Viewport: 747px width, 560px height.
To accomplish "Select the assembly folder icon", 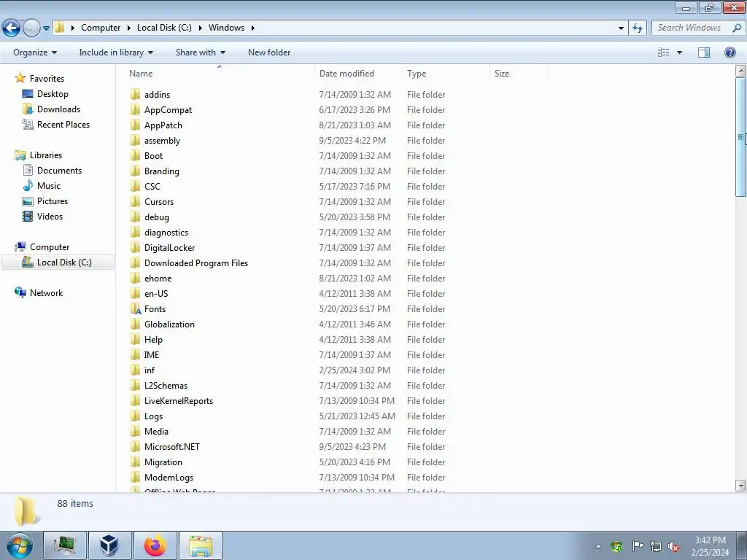I will click(x=135, y=141).
